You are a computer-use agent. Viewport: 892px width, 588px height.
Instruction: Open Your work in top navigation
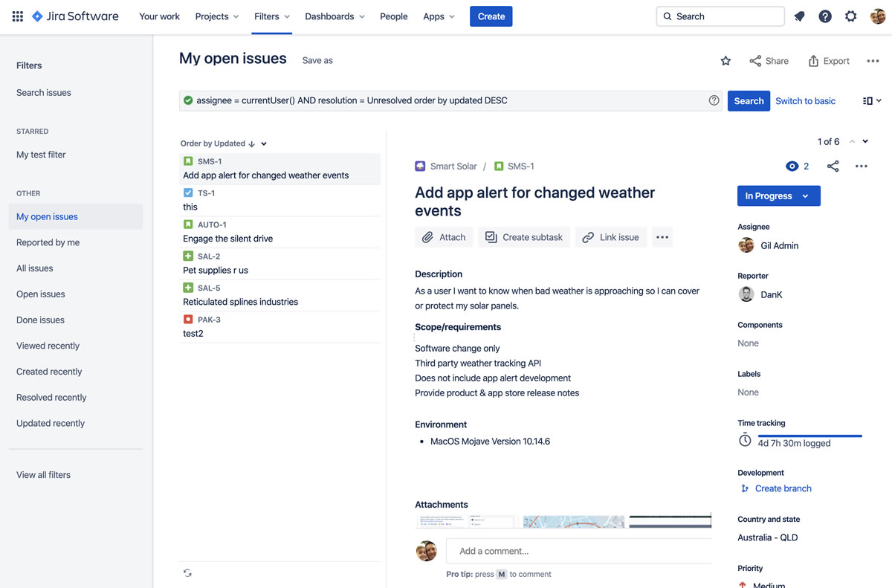pyautogui.click(x=159, y=16)
